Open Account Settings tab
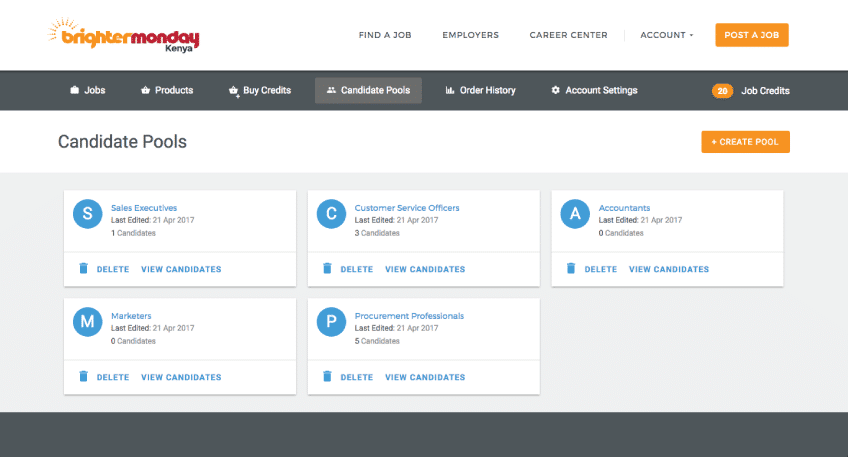This screenshot has height=457, width=848. [594, 91]
